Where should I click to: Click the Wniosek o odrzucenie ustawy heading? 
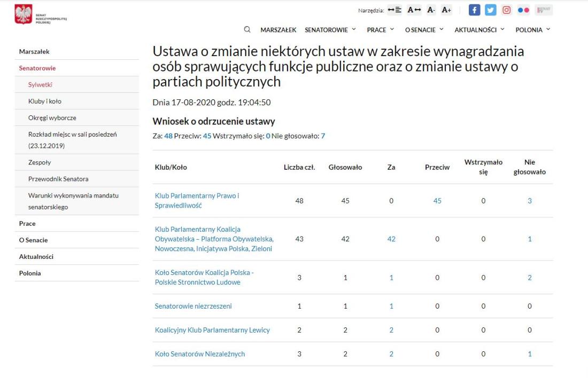tap(214, 121)
